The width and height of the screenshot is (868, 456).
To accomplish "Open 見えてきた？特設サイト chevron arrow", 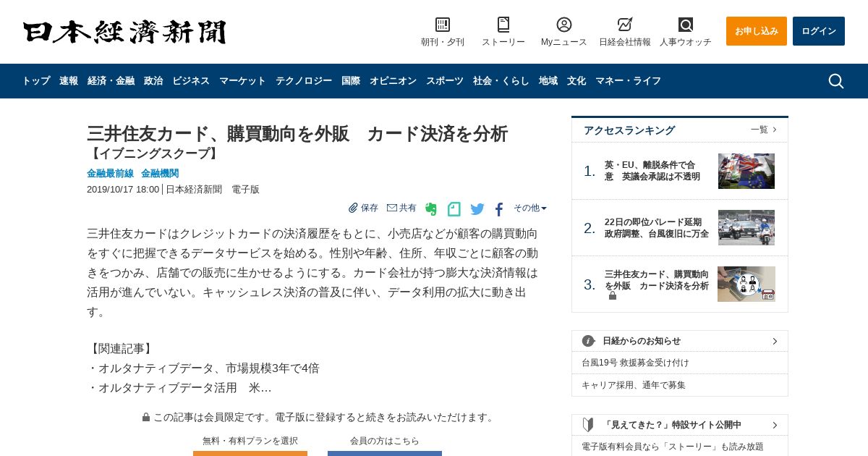I will tap(775, 425).
